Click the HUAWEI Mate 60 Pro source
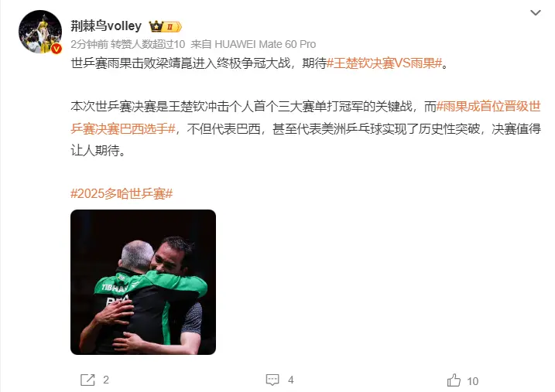Image resolution: width=555 pixels, height=392 pixels. click(265, 44)
